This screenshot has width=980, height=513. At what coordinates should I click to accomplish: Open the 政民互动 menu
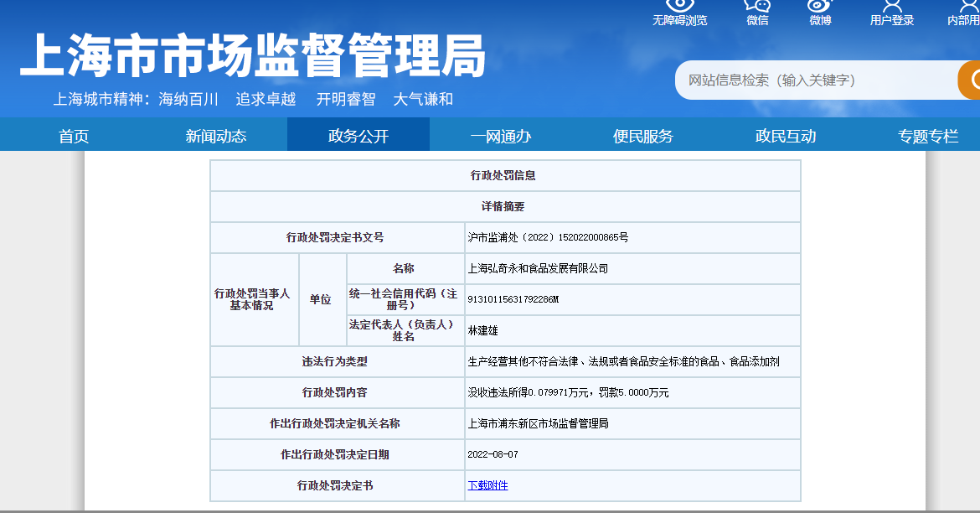coord(786,136)
